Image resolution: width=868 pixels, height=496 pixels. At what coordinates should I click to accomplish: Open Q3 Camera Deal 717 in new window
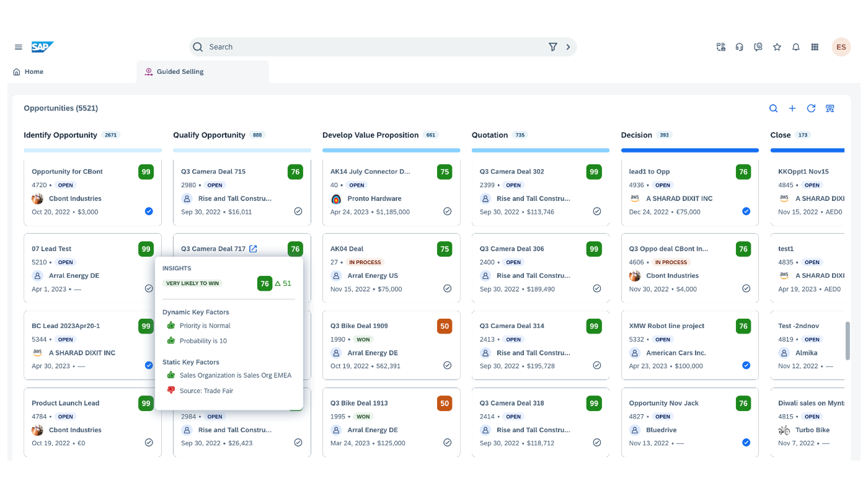[x=253, y=249]
